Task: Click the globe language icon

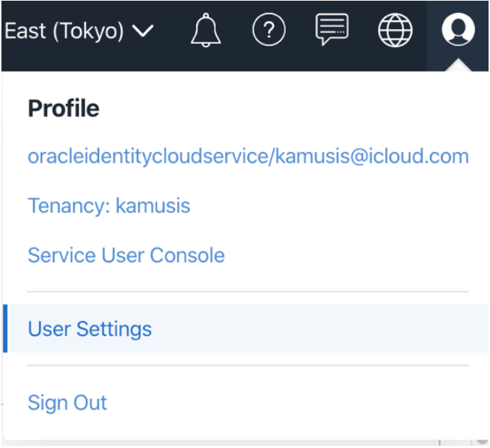Action: tap(395, 30)
